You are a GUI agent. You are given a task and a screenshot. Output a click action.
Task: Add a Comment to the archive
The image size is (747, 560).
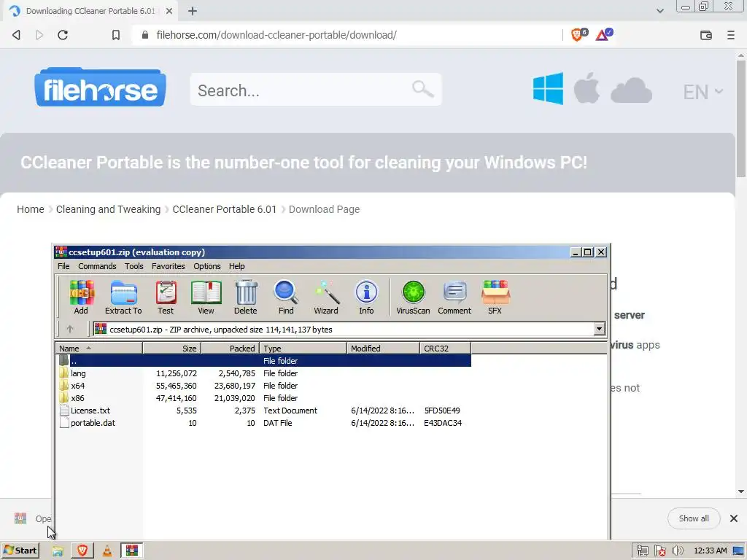454,297
